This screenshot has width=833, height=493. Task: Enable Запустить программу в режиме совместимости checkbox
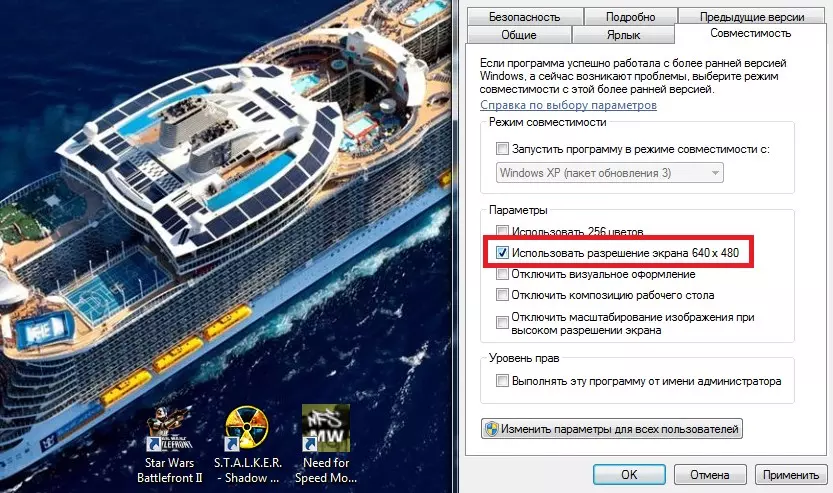[502, 149]
